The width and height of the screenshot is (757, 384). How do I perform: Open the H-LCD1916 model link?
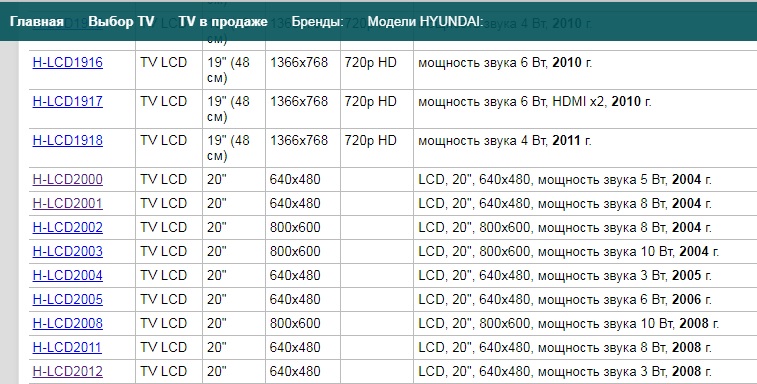(68, 62)
